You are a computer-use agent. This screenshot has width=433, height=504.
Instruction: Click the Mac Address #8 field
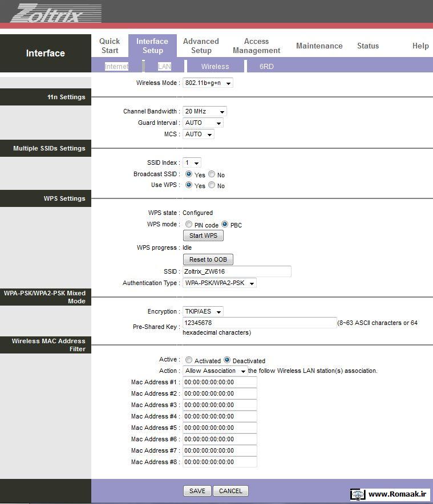pyautogui.click(x=220, y=462)
